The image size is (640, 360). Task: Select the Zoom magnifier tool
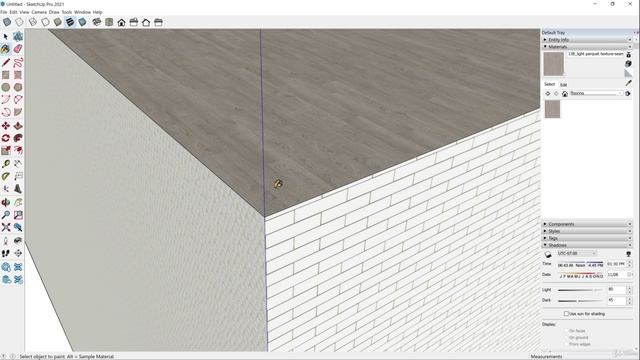tap(6, 215)
